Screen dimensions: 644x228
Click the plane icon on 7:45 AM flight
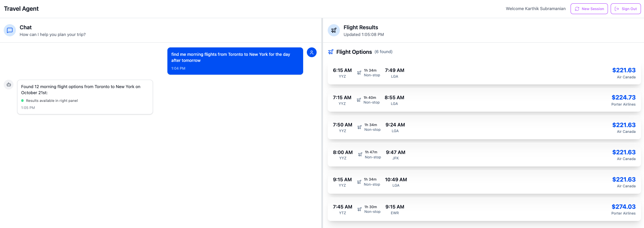tap(359, 209)
